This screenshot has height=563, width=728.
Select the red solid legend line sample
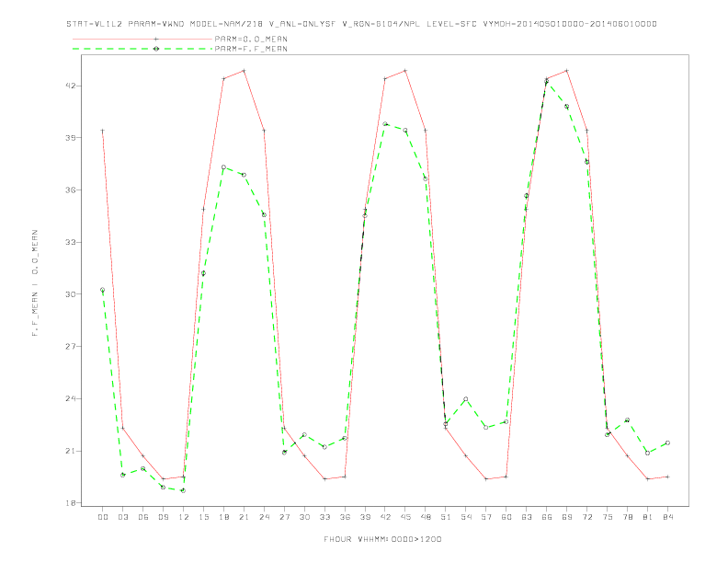142,39
